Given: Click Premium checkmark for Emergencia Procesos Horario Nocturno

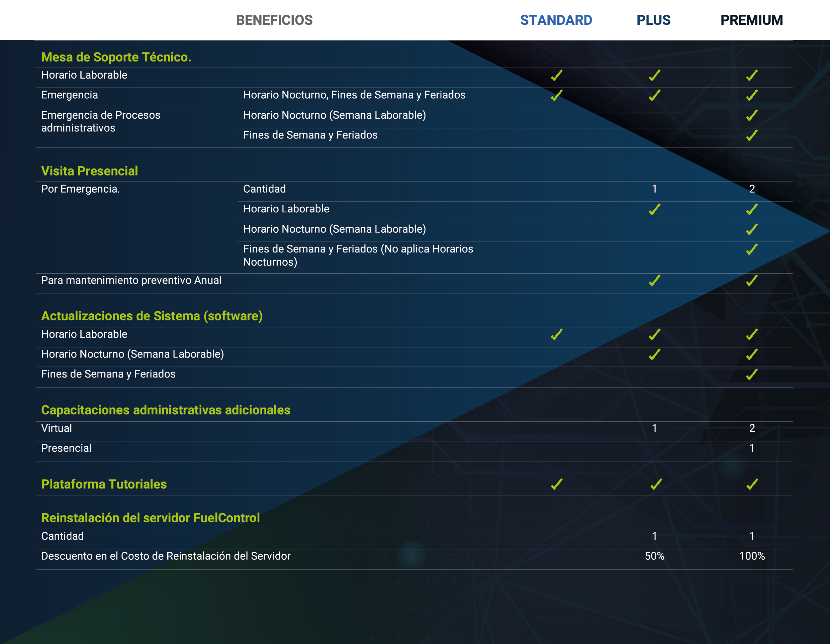Looking at the screenshot, I should click(751, 115).
